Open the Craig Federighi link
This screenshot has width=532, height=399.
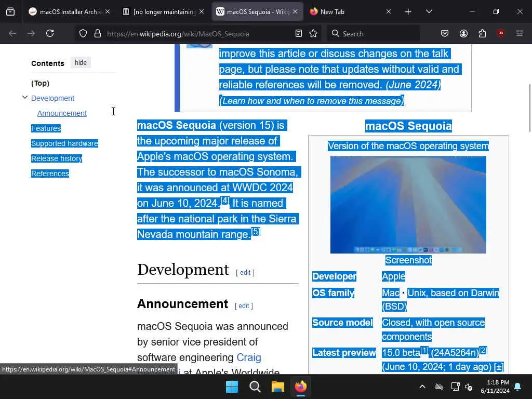coord(249,357)
